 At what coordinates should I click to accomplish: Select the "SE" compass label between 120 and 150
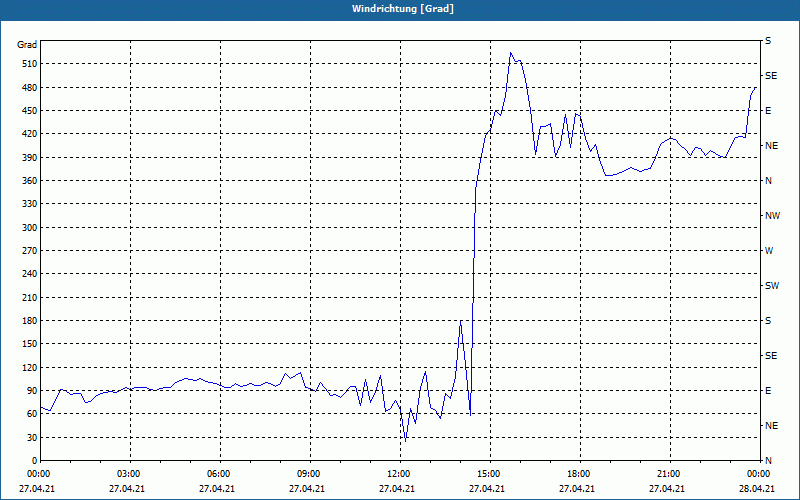pos(771,356)
